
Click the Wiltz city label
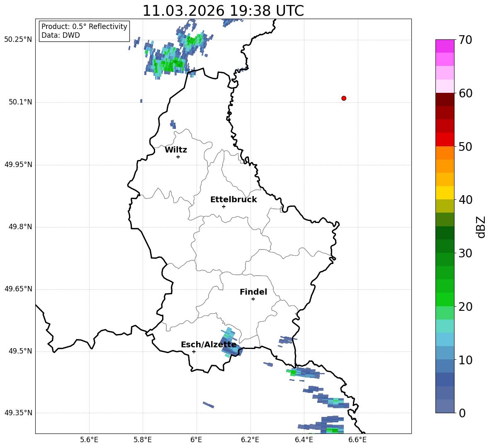pyautogui.click(x=176, y=150)
